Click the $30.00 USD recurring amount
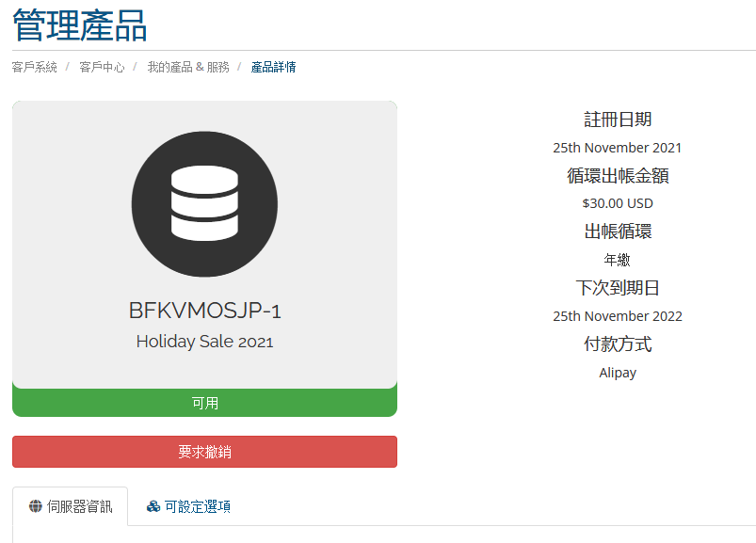The width and height of the screenshot is (756, 543). pyautogui.click(x=618, y=203)
